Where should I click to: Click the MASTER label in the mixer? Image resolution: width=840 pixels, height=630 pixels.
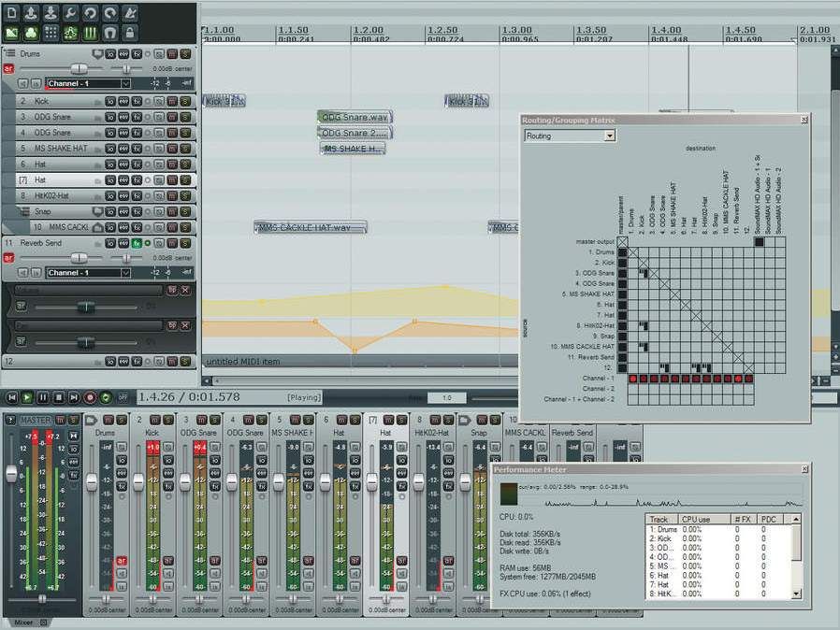(x=36, y=421)
